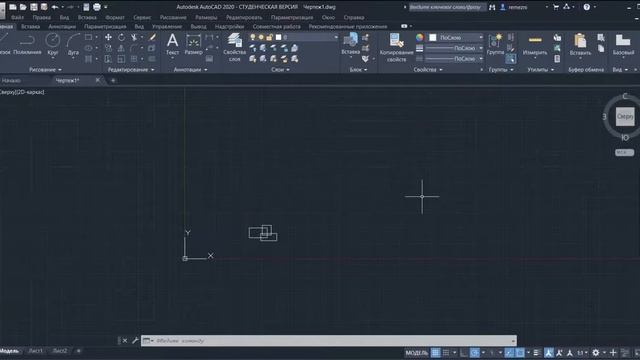The height and width of the screenshot is (360, 640).
Task: Switch to the Аннотации ribbon tab
Action: [62, 27]
